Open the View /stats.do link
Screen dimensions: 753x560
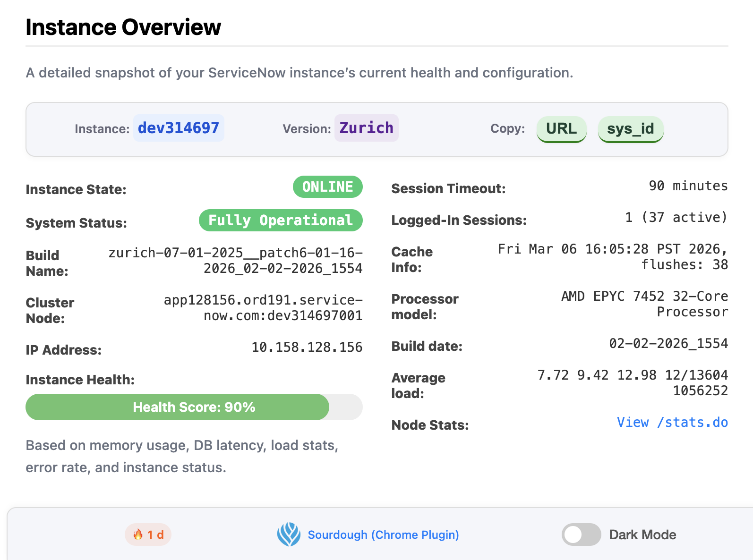click(x=672, y=422)
